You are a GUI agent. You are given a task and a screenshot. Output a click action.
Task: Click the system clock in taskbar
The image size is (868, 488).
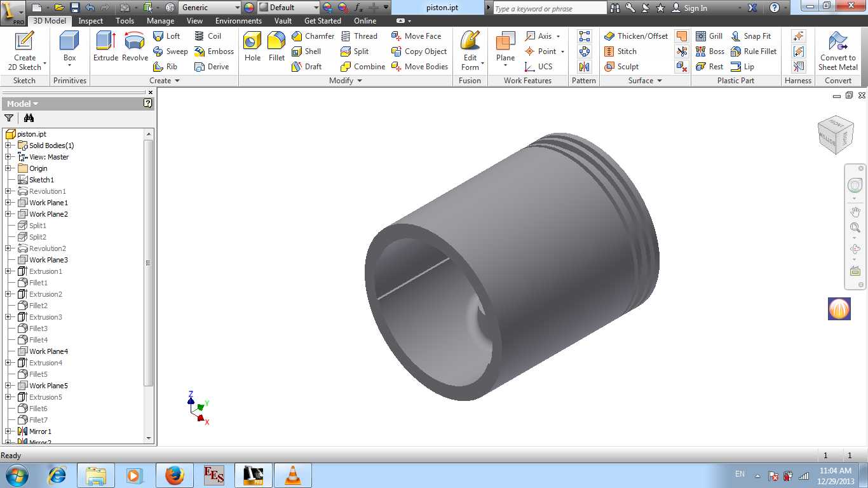(x=835, y=475)
